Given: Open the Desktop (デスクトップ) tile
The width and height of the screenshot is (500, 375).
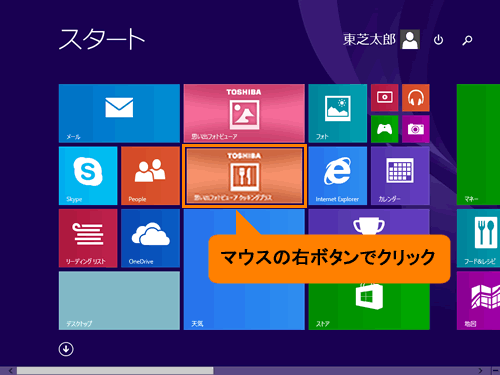Looking at the screenshot, I should [119, 301].
